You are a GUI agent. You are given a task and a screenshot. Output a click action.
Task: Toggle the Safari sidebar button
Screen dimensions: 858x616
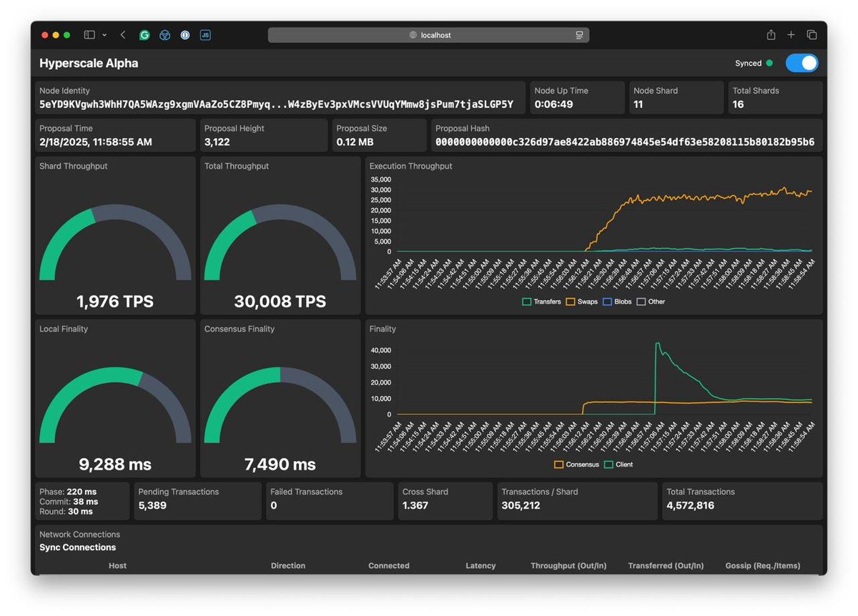click(x=89, y=35)
